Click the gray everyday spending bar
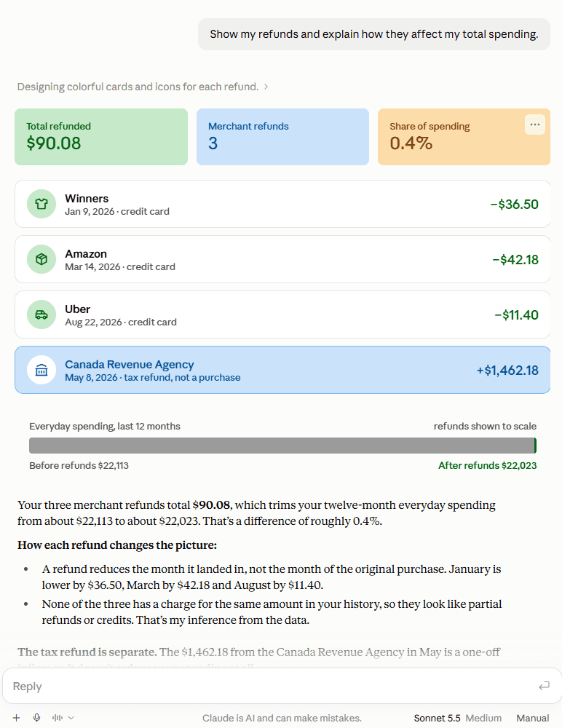 pos(282,446)
